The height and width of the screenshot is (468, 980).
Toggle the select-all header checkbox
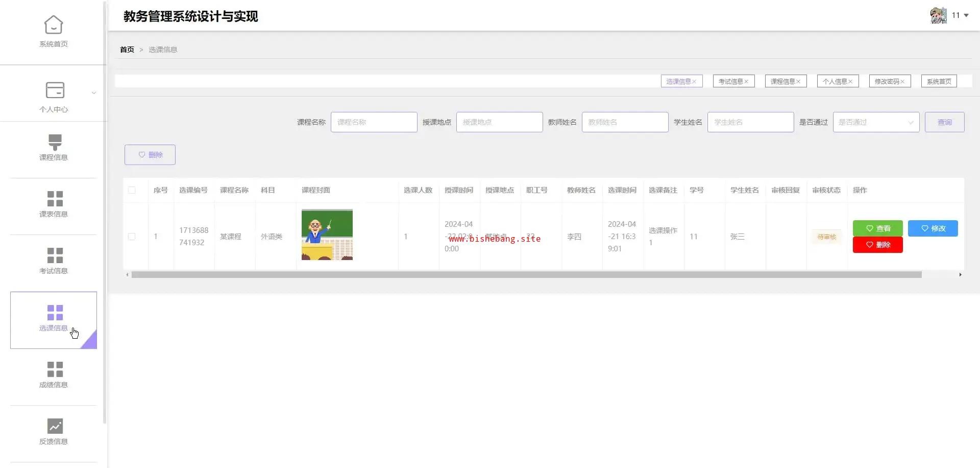(132, 190)
